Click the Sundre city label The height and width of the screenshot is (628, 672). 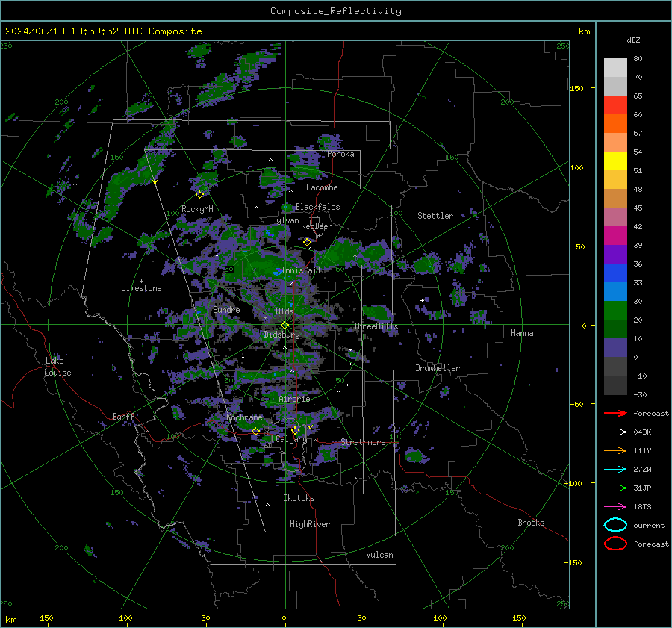[x=226, y=309]
